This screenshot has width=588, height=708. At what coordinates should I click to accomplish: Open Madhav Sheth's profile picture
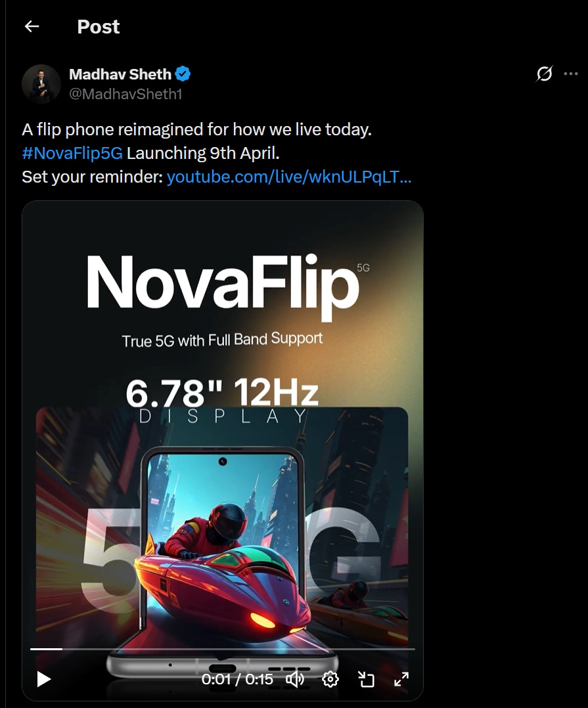[x=41, y=83]
